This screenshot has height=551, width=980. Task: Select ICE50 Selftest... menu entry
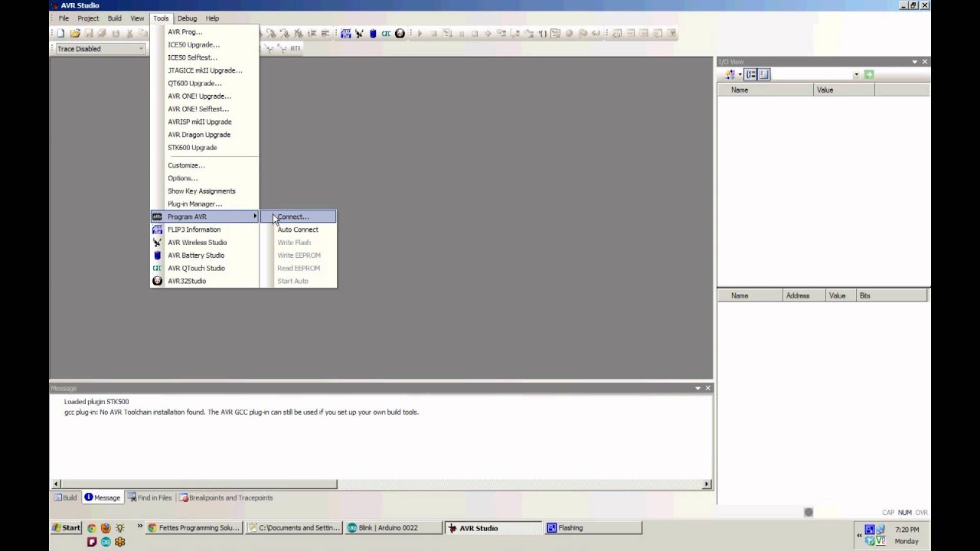click(x=205, y=57)
